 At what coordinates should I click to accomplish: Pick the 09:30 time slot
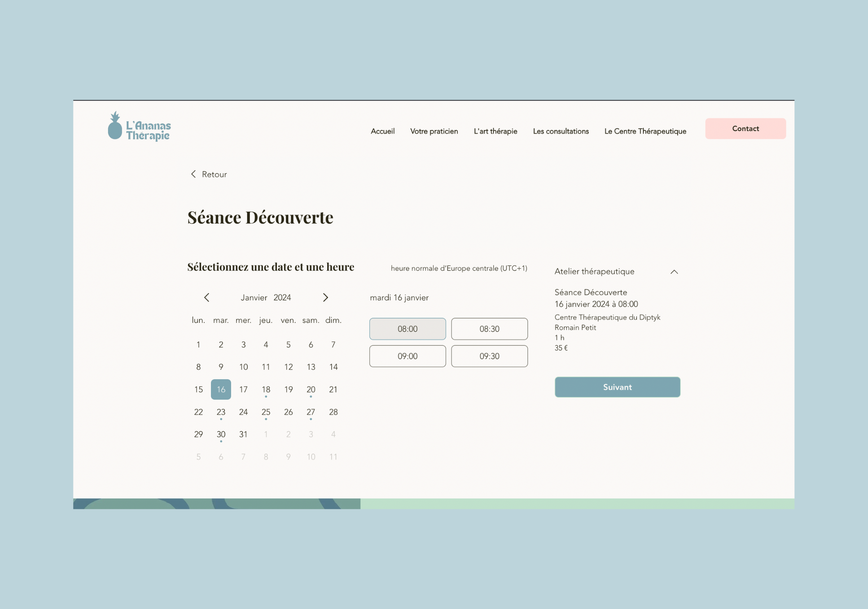click(x=489, y=356)
